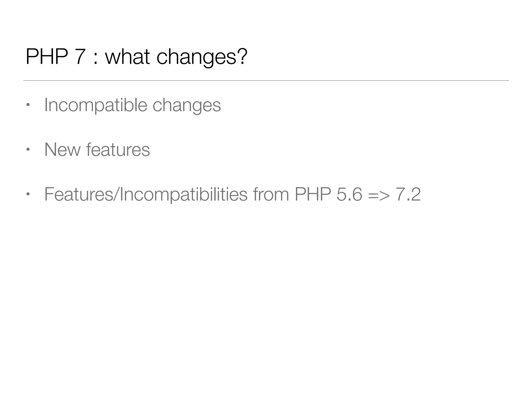The height and width of the screenshot is (399, 532).
Task: Click the word "changes" in first bullet
Action: 187,105
